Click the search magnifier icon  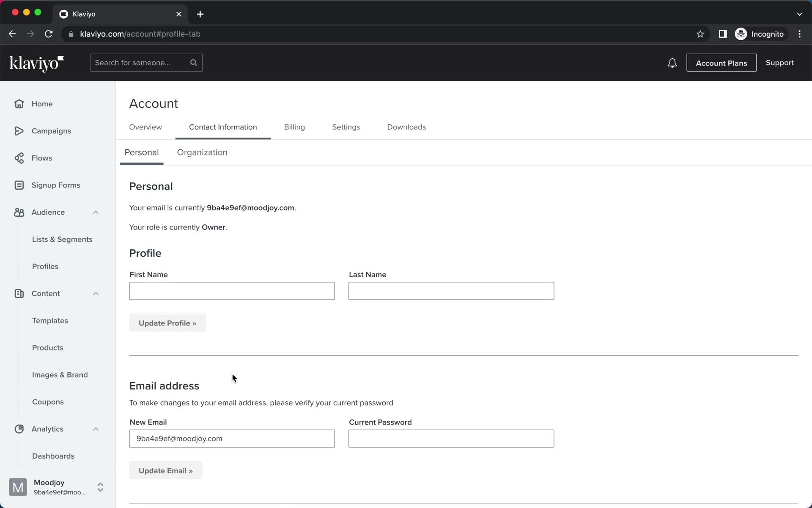[193, 63]
